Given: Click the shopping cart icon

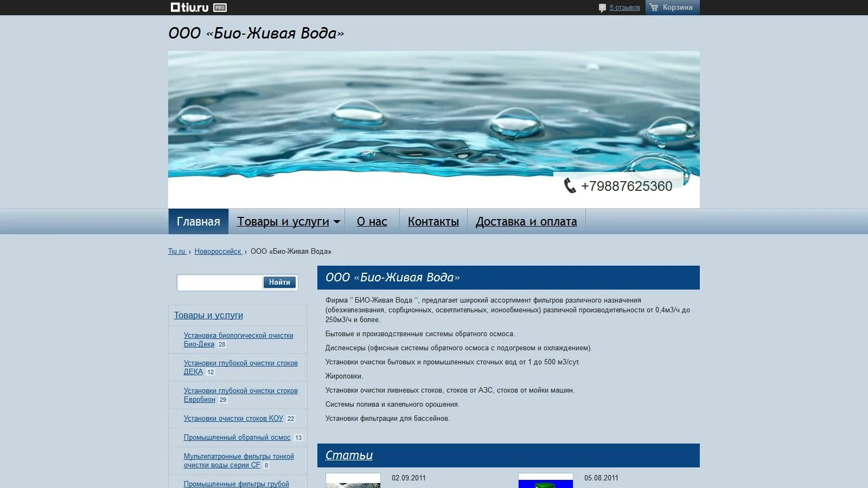Looking at the screenshot, I should 654,7.
